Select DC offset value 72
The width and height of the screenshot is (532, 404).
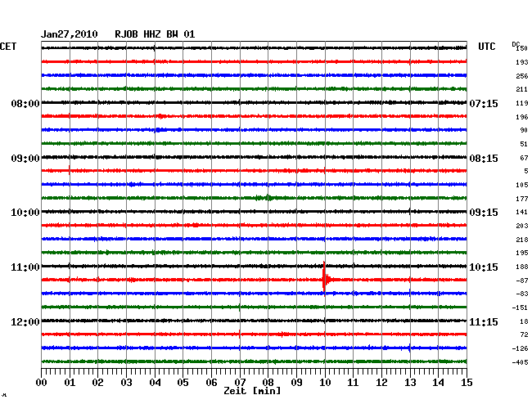524,334
